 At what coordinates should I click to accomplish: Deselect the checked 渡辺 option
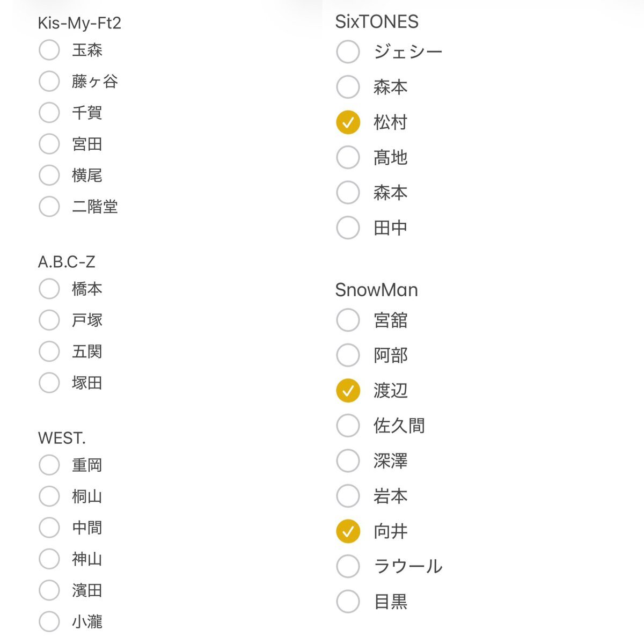348,391
